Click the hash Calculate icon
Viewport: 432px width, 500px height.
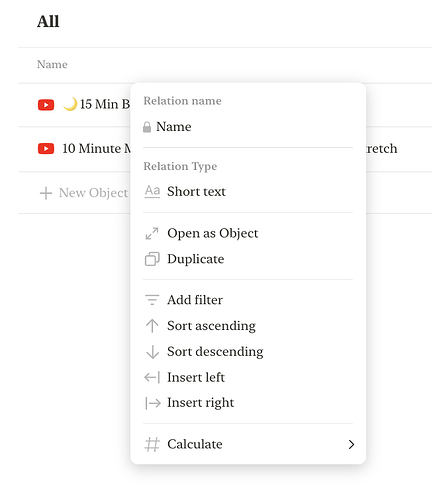point(152,444)
